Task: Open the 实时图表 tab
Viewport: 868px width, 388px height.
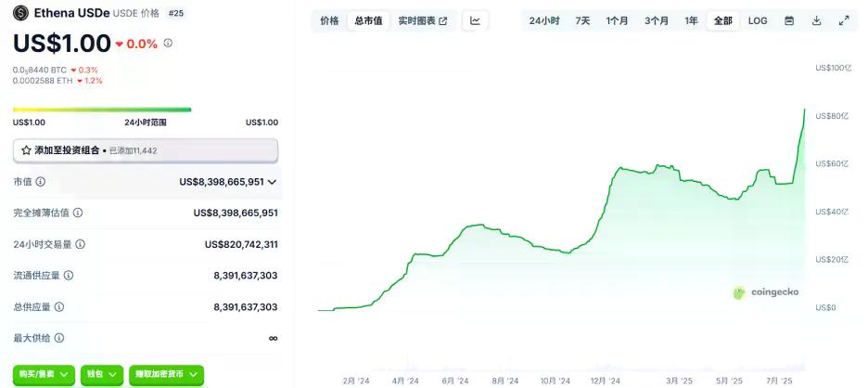Action: tap(422, 20)
